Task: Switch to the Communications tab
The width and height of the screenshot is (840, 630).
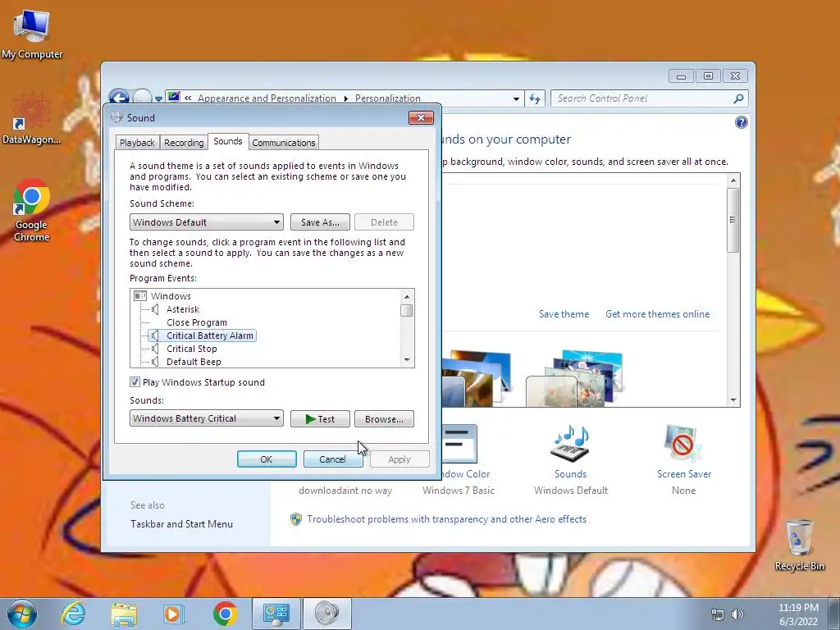Action: [x=283, y=143]
